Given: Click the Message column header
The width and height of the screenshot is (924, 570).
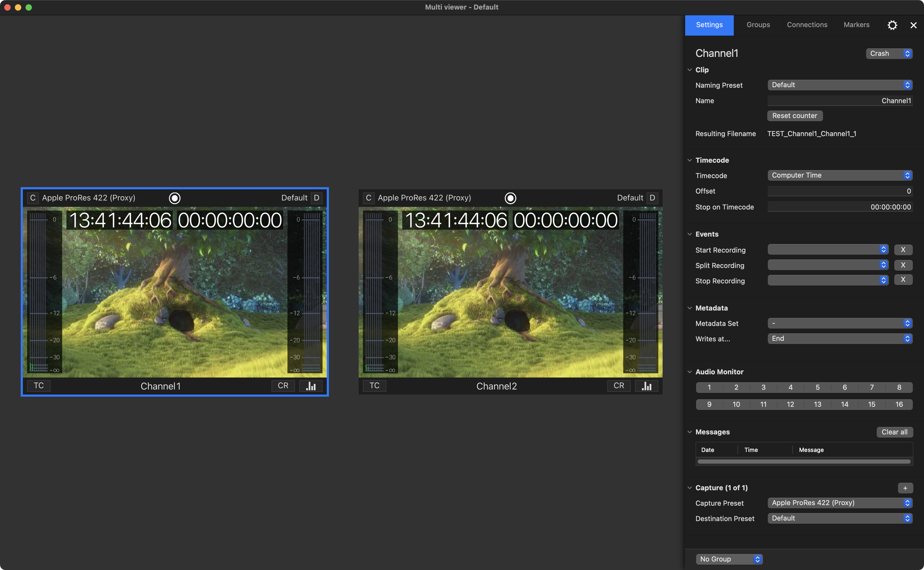Looking at the screenshot, I should (x=853, y=450).
